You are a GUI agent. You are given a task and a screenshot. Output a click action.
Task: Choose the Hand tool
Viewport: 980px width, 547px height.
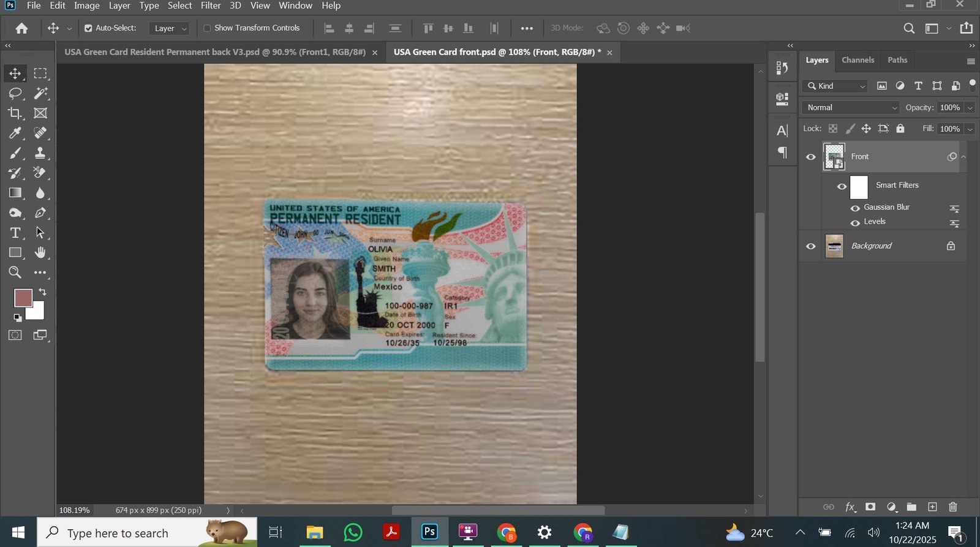pyautogui.click(x=40, y=252)
